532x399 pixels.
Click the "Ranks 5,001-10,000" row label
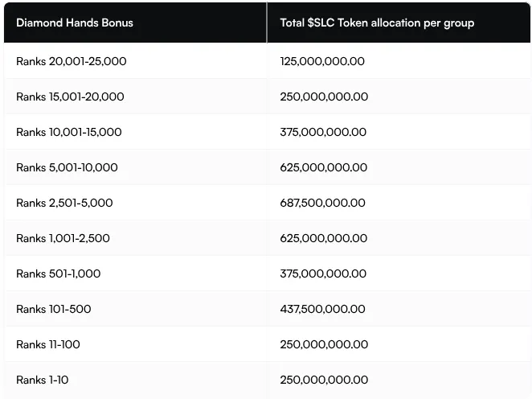point(67,167)
